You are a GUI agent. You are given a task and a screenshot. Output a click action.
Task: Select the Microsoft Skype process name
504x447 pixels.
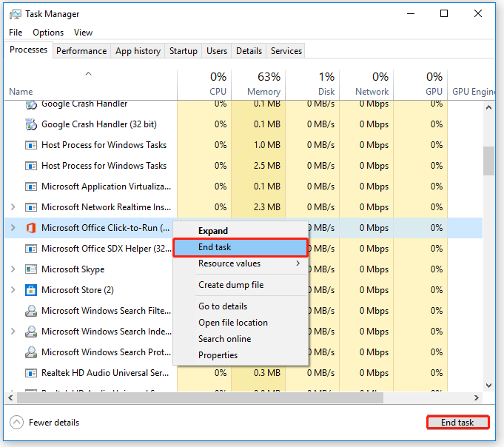pos(73,269)
